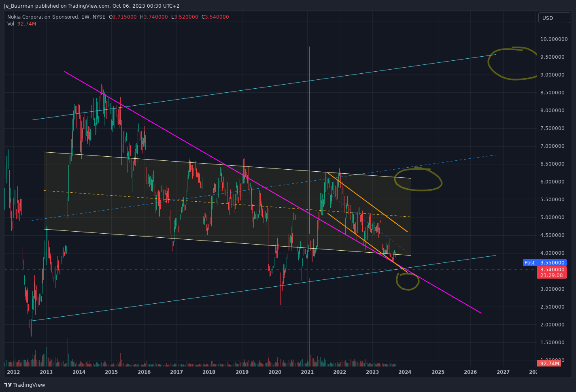
Task: Click the 9.000000 price axis label
Action: (552, 75)
